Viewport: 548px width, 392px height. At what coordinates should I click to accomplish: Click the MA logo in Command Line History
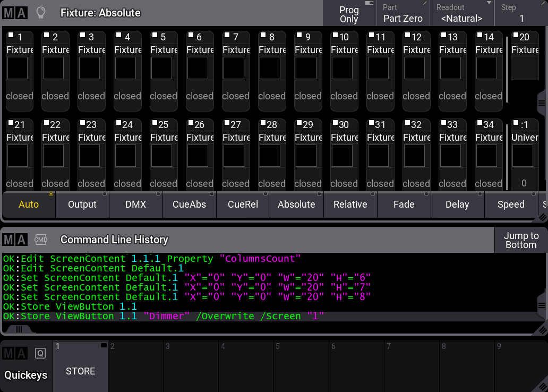14,240
